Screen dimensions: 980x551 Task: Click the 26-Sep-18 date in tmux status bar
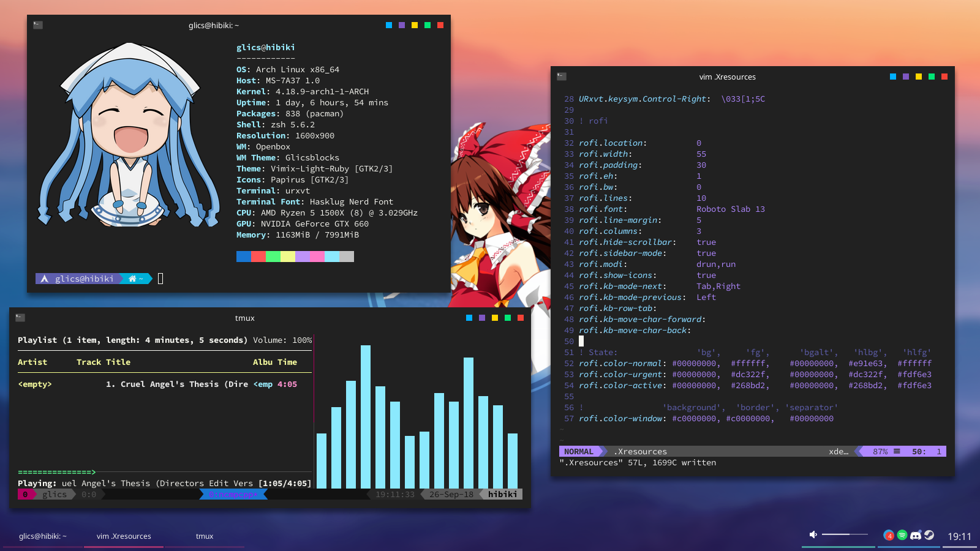click(451, 494)
